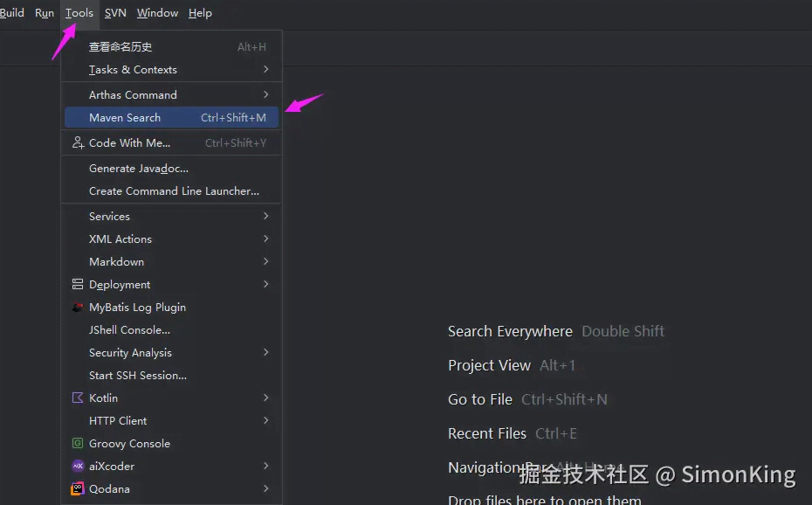Click Start SSH Session... item
Image resolution: width=812 pixels, height=505 pixels.
[x=138, y=375]
